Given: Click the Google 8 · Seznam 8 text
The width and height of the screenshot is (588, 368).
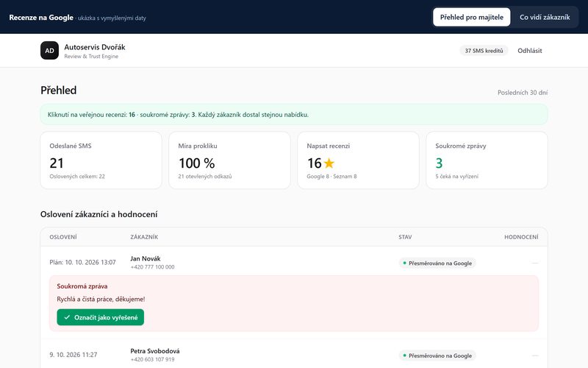Looking at the screenshot, I should tap(331, 176).
